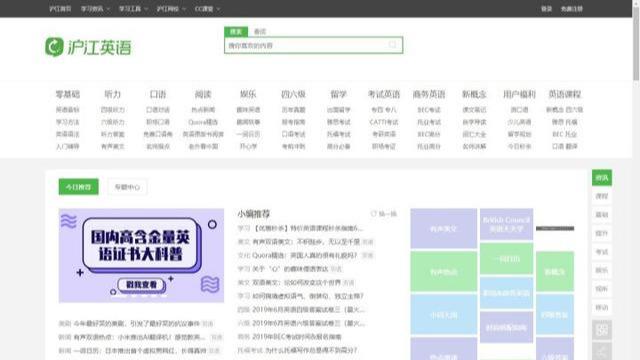Switch to the grey tab next to 搜索
The height and width of the screenshot is (360, 640).
260,31
